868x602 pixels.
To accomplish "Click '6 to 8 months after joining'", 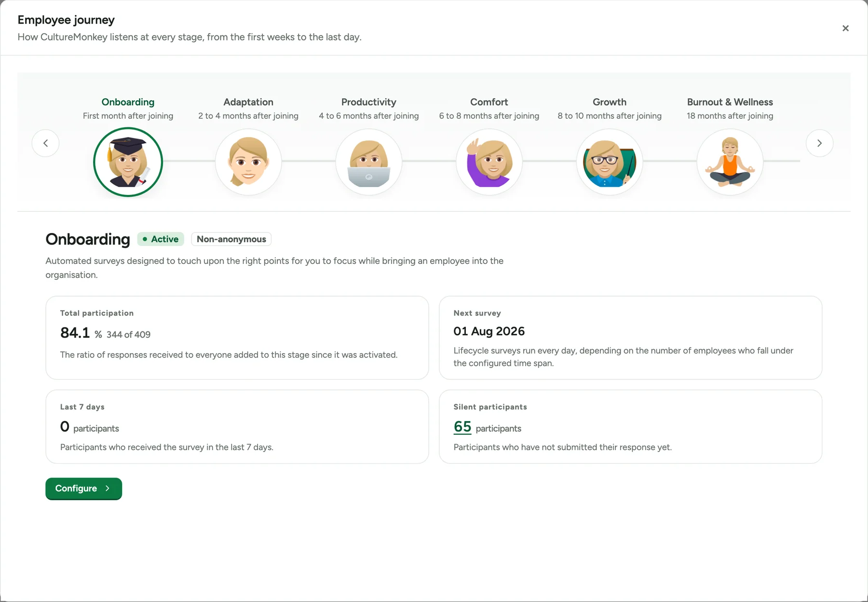I will click(489, 116).
